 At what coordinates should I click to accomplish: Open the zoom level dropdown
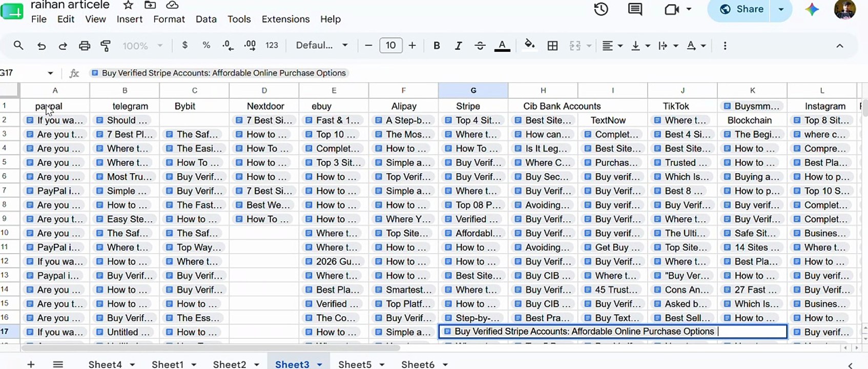tap(142, 46)
